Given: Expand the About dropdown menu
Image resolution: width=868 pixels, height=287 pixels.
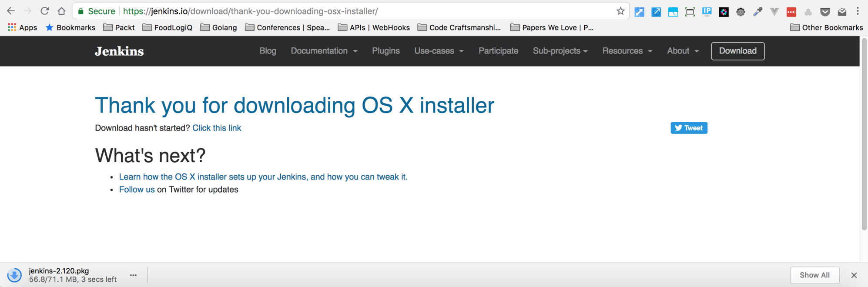Looking at the screenshot, I should tap(683, 51).
